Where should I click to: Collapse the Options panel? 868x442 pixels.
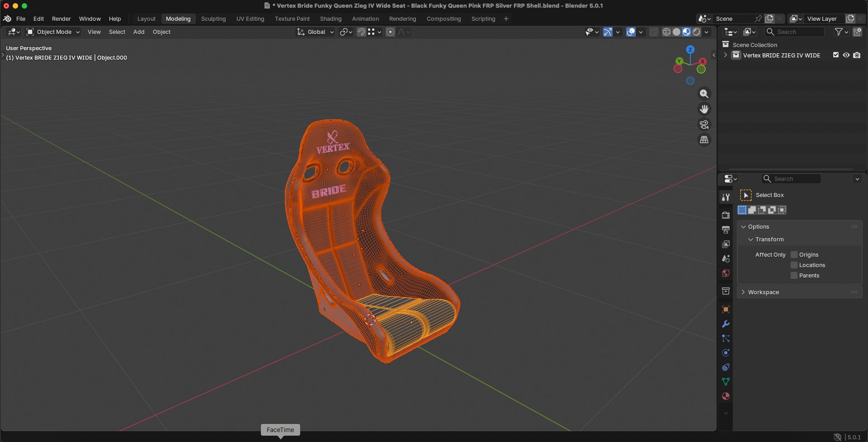(x=744, y=226)
